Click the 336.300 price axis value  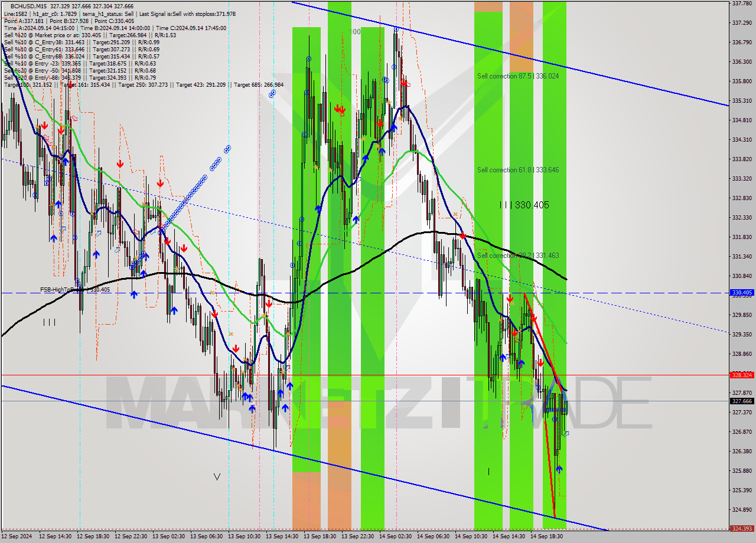point(742,61)
